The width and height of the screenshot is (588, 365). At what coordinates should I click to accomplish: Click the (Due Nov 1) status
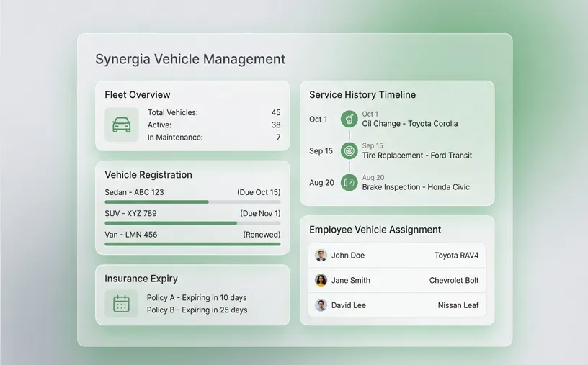click(x=260, y=214)
